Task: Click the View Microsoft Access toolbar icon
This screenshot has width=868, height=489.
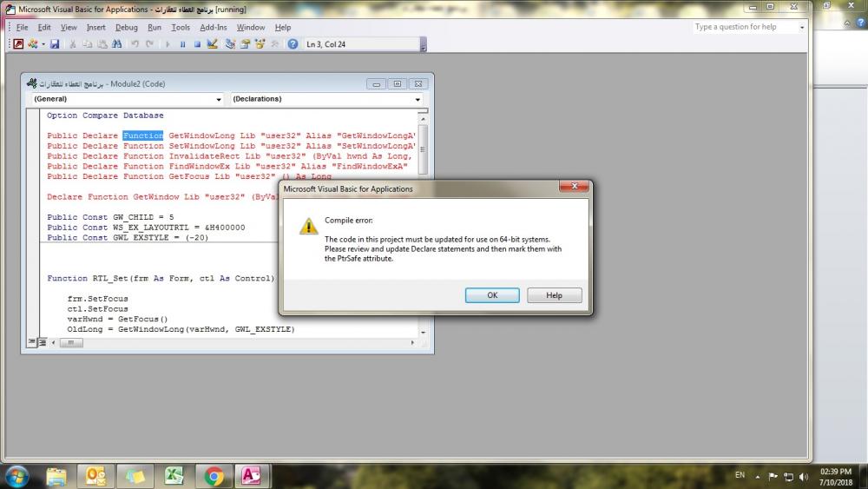Action: [18, 43]
